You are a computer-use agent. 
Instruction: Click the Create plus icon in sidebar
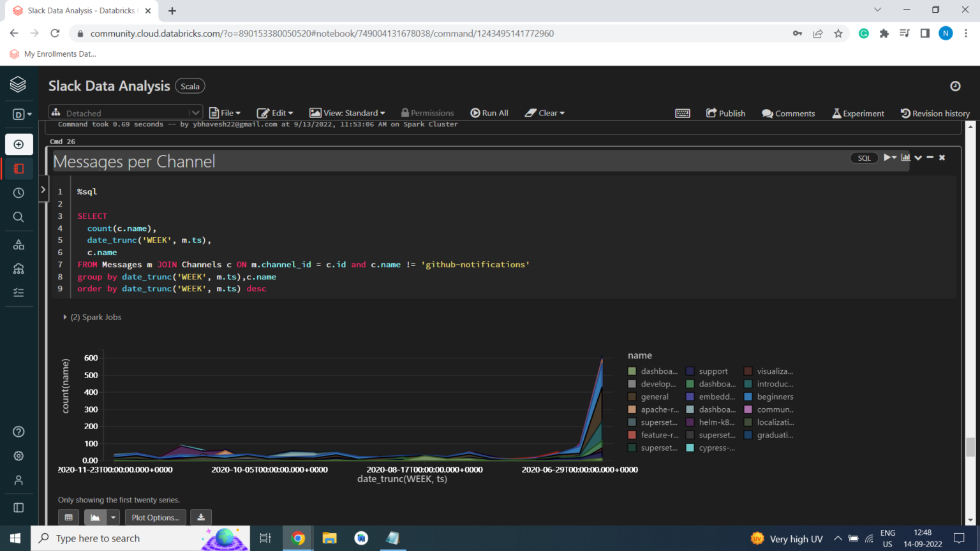pos(19,144)
